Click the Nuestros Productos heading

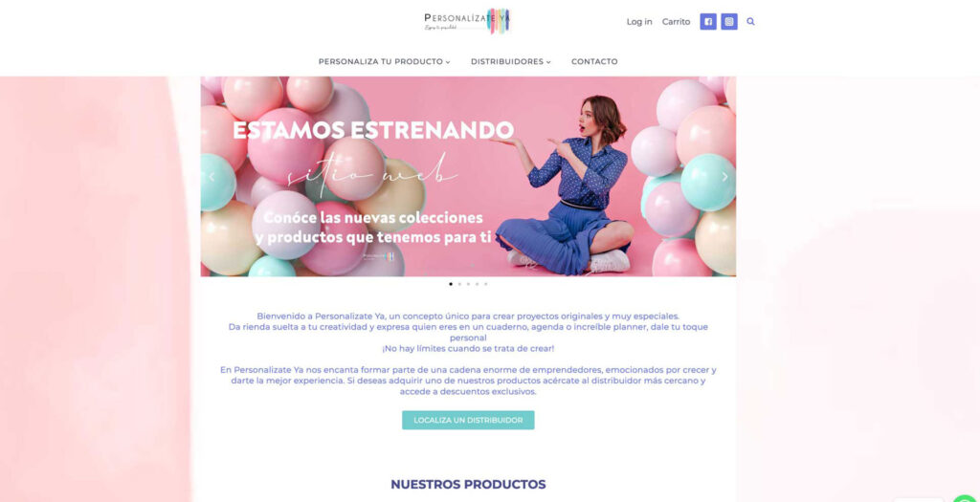[x=468, y=485]
